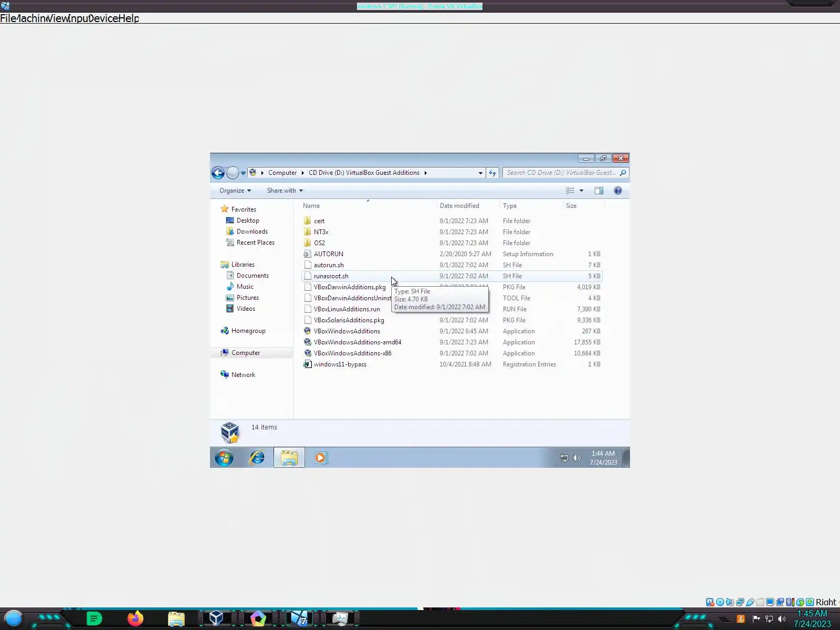Viewport: 840px width, 630px height.
Task: Open Windows Media Player taskbar icon
Action: 320,458
